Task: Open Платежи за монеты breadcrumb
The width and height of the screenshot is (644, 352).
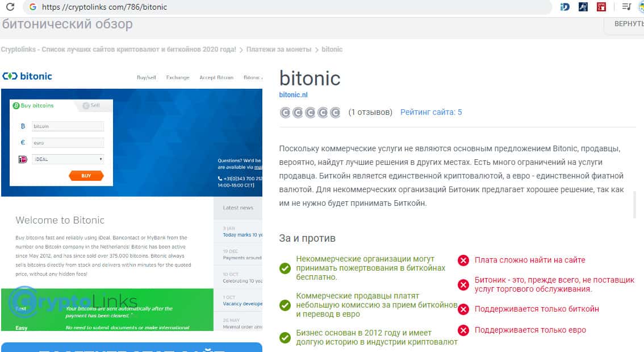Action: click(278, 49)
